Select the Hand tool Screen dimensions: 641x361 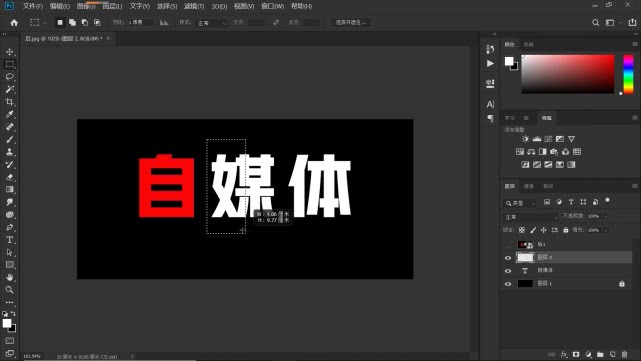coord(10,277)
